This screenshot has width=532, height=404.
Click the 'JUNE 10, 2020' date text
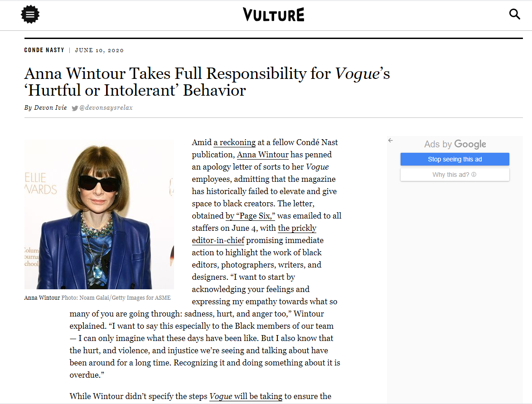click(99, 50)
